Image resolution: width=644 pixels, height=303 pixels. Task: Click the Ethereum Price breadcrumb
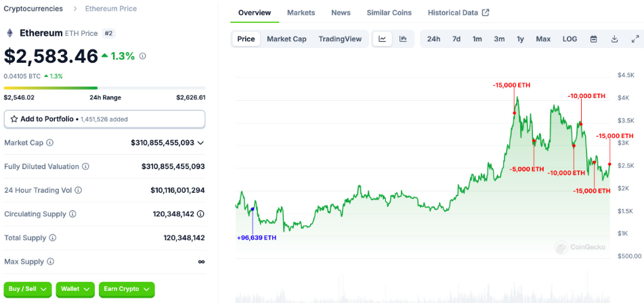(111, 9)
